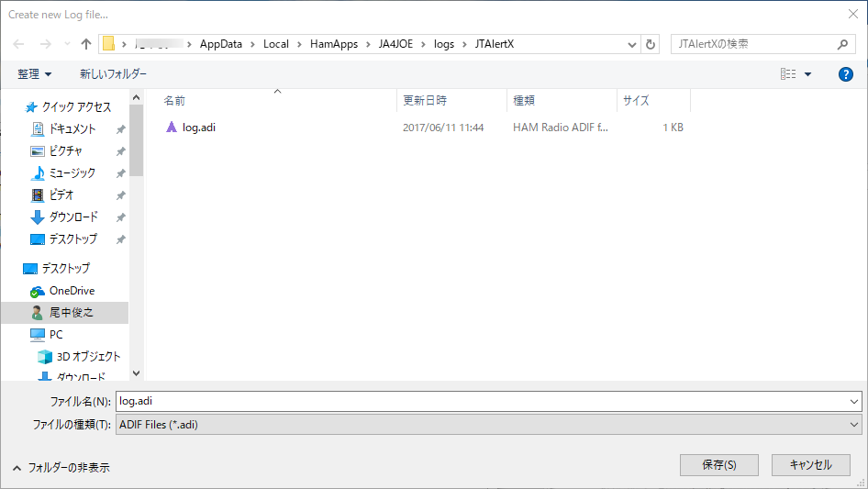The image size is (868, 489).
Task: Open ピクチャ in quick access
Action: click(x=65, y=151)
